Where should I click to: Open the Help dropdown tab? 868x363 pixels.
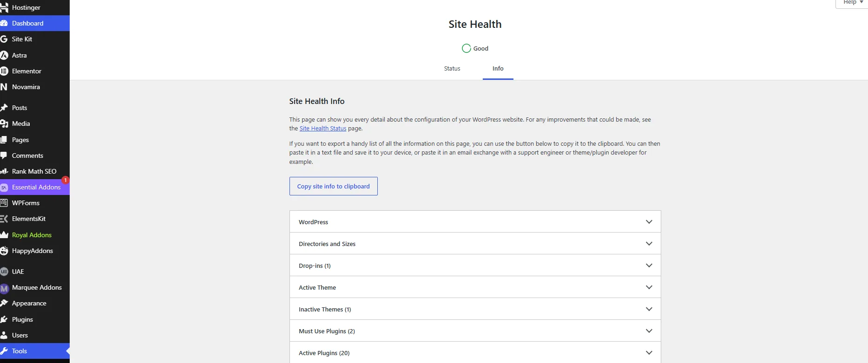click(x=853, y=3)
